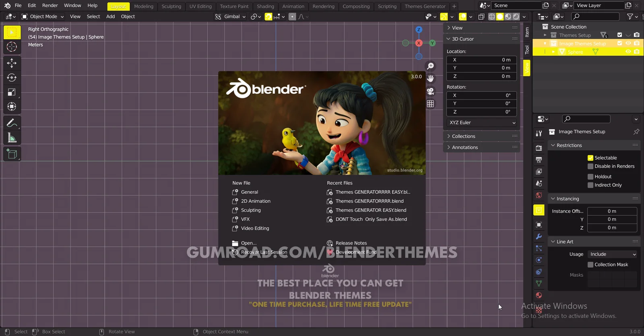Screen dimensions: 644x336
Task: Open the Add menu in viewport header
Action: [x=110, y=17]
